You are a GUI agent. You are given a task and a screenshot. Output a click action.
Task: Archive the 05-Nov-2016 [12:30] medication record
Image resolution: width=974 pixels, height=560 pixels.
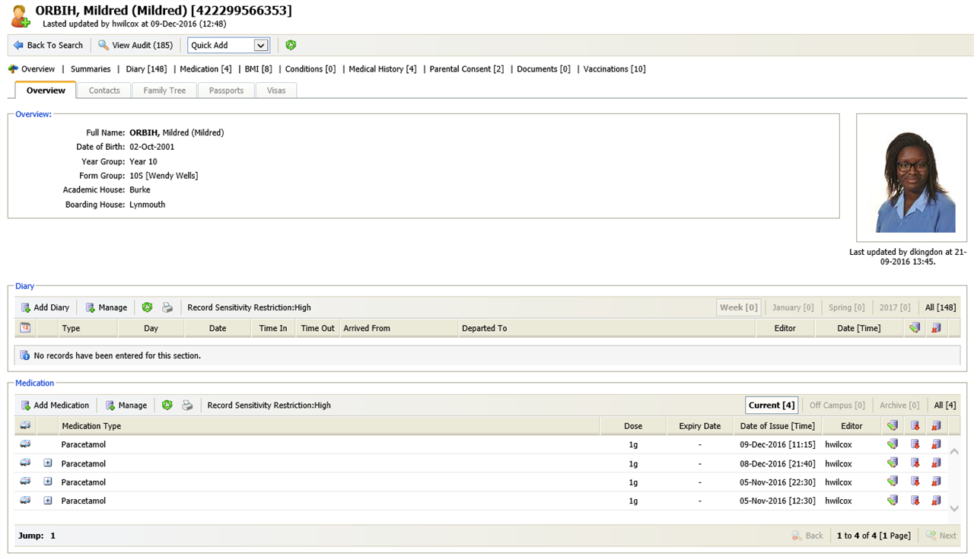click(x=915, y=501)
